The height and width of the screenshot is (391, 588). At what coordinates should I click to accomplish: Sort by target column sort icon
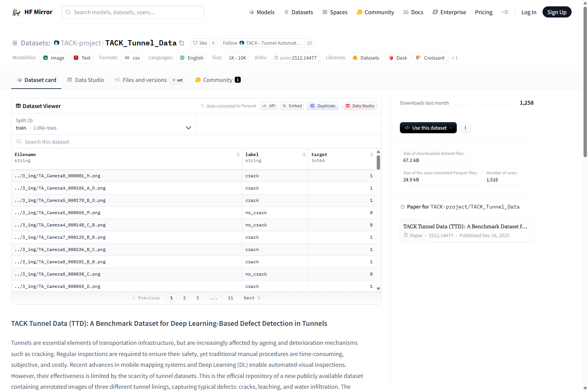(x=372, y=155)
